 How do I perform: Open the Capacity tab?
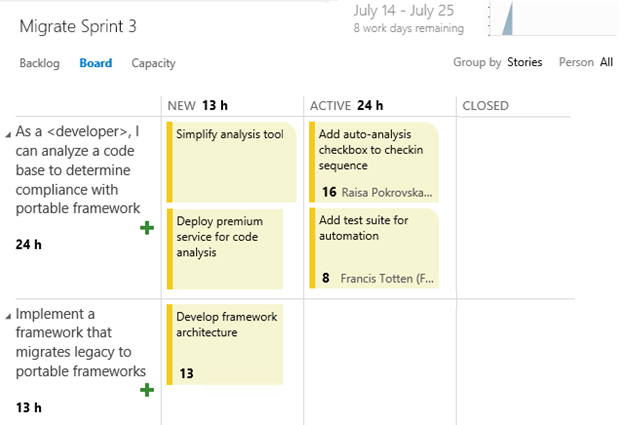153,63
